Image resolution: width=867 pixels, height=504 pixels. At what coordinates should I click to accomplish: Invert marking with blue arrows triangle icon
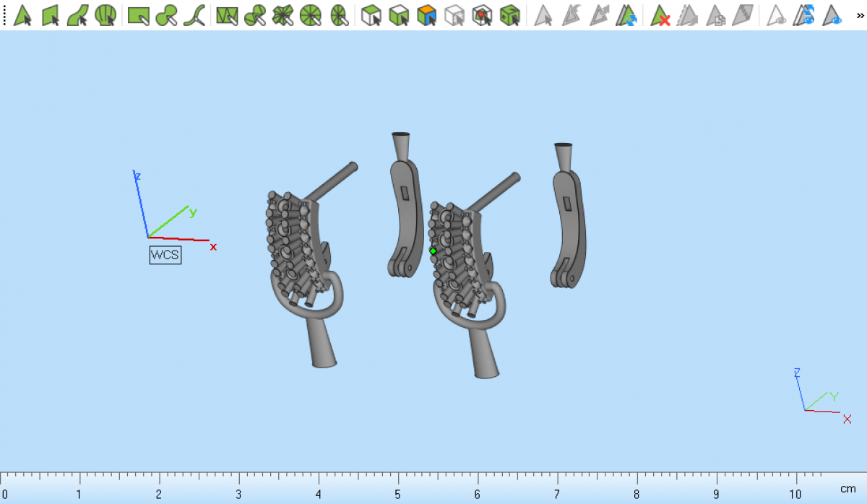[626, 15]
